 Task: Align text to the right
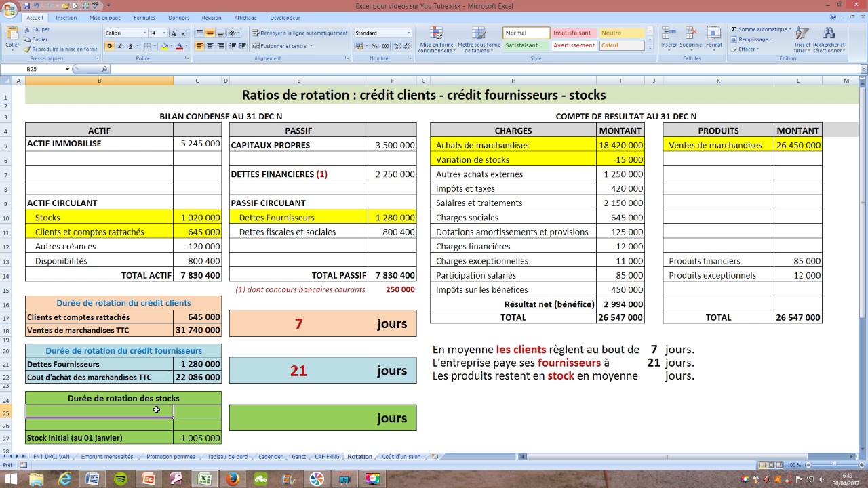[x=220, y=46]
